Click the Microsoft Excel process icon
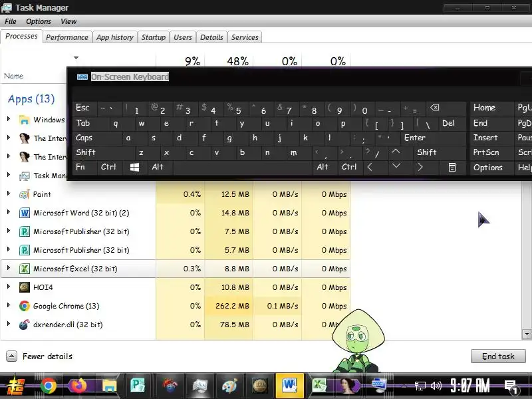532x399 pixels. (x=25, y=269)
